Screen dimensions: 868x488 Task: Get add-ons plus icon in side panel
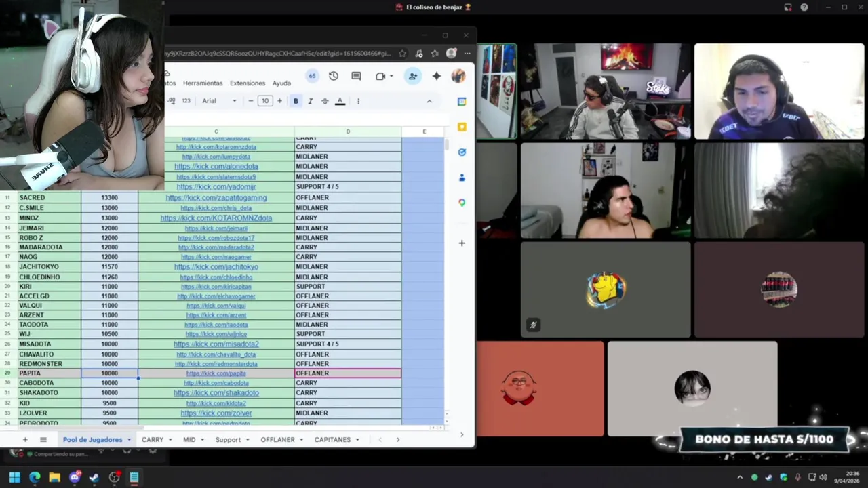[x=462, y=243]
